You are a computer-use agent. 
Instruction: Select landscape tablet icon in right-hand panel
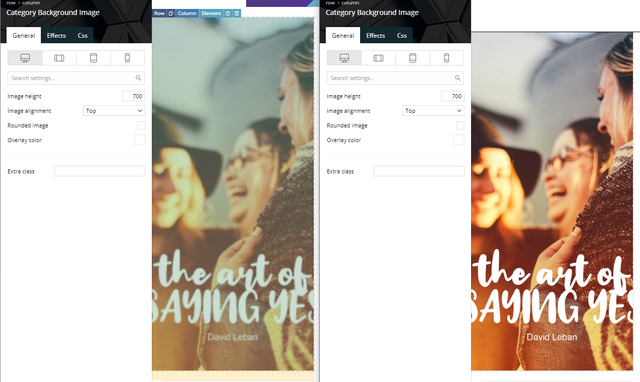[x=378, y=58]
